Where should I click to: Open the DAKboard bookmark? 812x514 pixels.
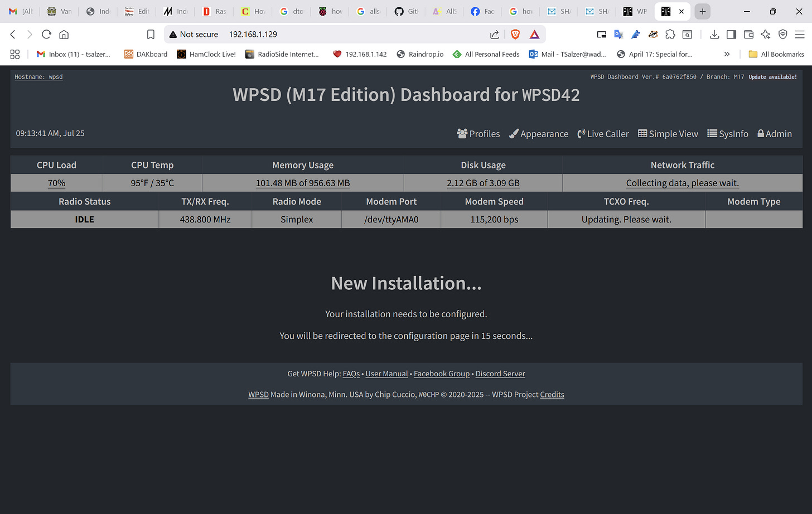[146, 54]
